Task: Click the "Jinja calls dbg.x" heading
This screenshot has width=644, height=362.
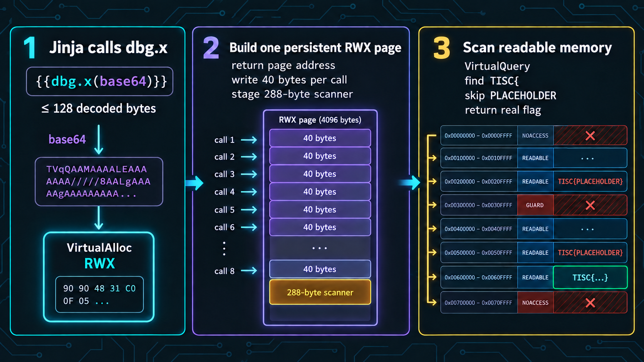Action: (x=108, y=48)
